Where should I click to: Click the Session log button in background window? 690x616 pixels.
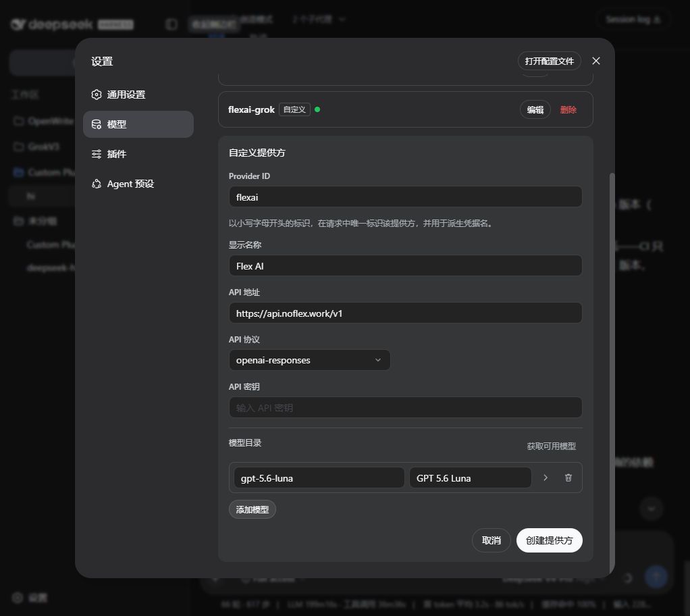pyautogui.click(x=633, y=20)
